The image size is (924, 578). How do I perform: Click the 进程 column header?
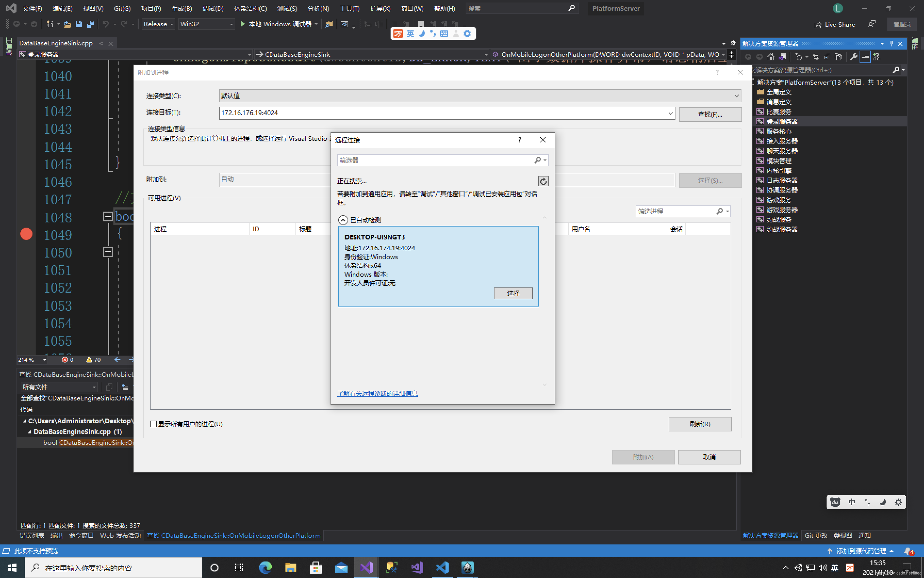(x=200, y=229)
